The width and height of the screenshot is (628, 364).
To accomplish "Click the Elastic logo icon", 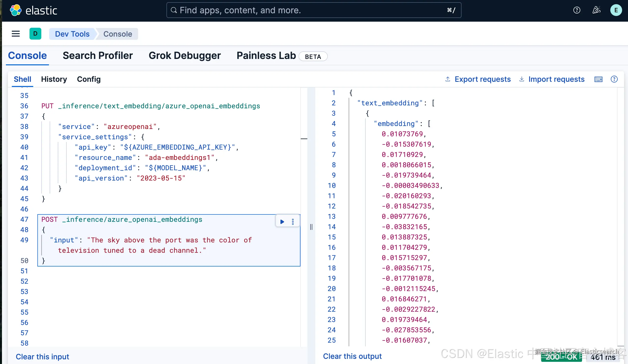I will (15, 10).
